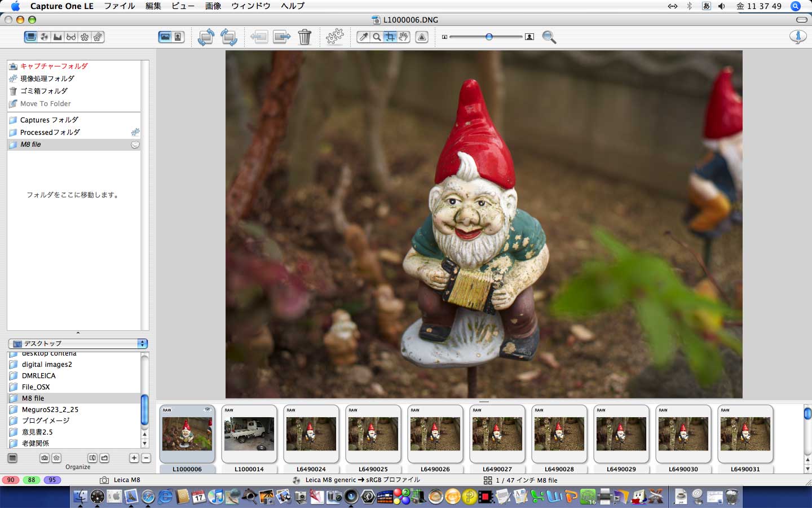The image size is (812, 508).
Task: Click large image icon right of zoom slider
Action: (529, 37)
